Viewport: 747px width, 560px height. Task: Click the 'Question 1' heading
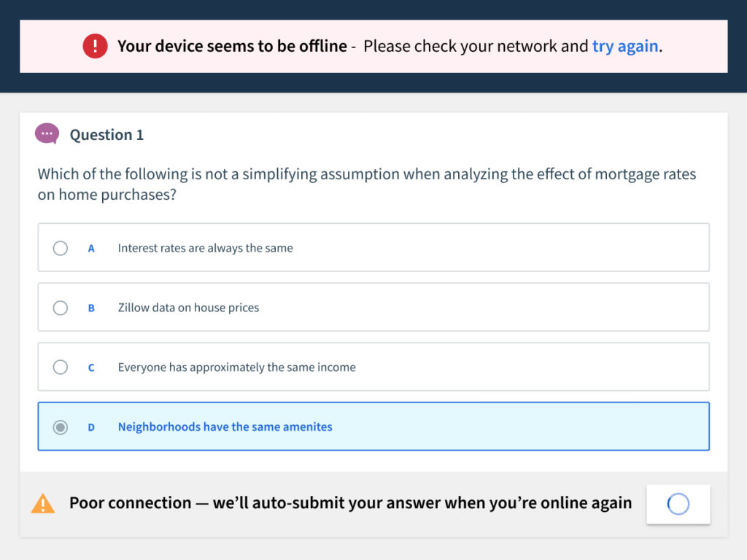[x=107, y=135]
